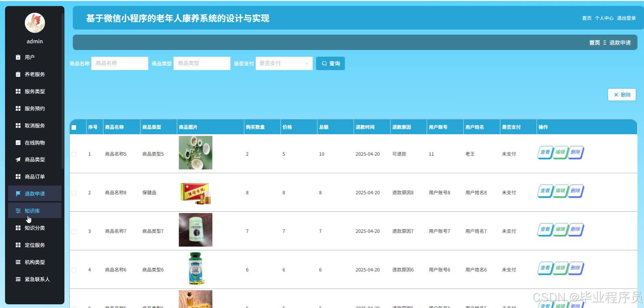This screenshot has height=308, width=644.
Task: Click the 取消服务 grid icon
Action: pyautogui.click(x=18, y=125)
